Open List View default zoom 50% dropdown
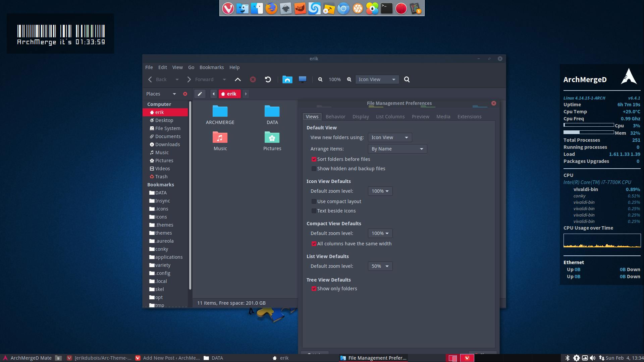 coord(380,266)
